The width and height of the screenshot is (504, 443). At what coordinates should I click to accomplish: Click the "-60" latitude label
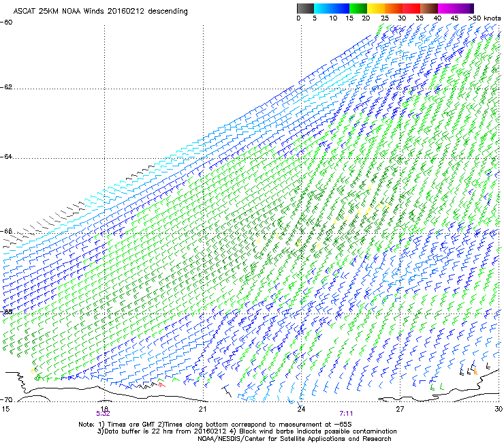[x=6, y=22]
